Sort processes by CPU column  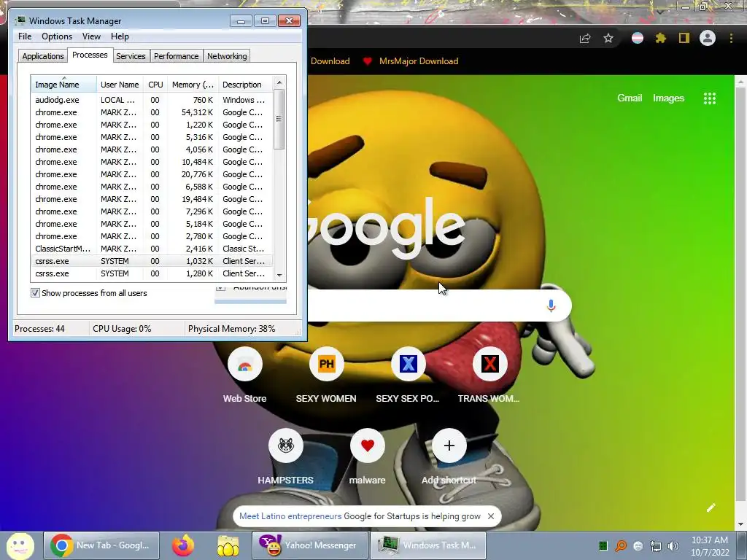click(155, 85)
